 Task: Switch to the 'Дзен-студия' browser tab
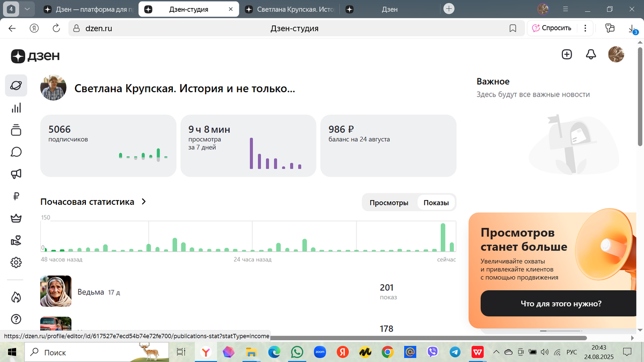click(188, 9)
